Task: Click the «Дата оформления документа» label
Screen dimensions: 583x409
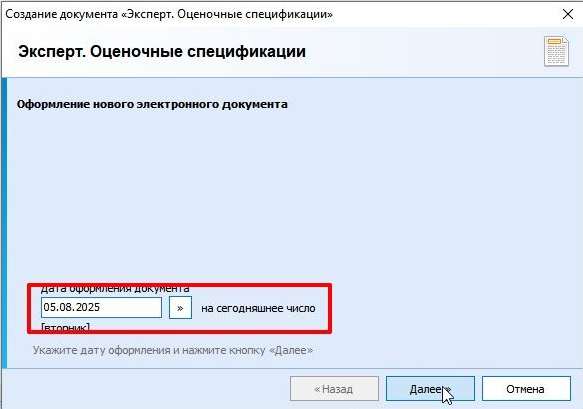Action: [115, 289]
